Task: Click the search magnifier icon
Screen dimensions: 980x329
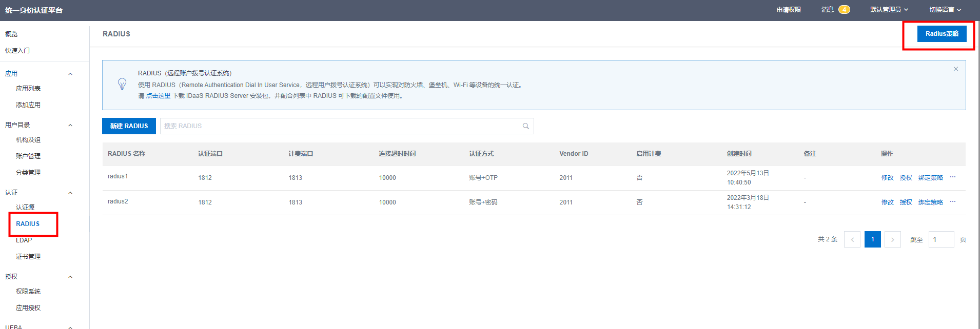Action: pos(525,126)
